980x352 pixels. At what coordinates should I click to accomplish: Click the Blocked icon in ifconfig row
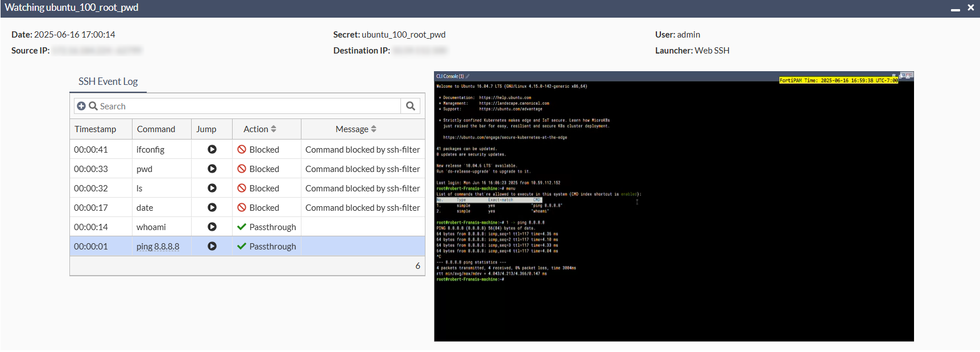[242, 149]
